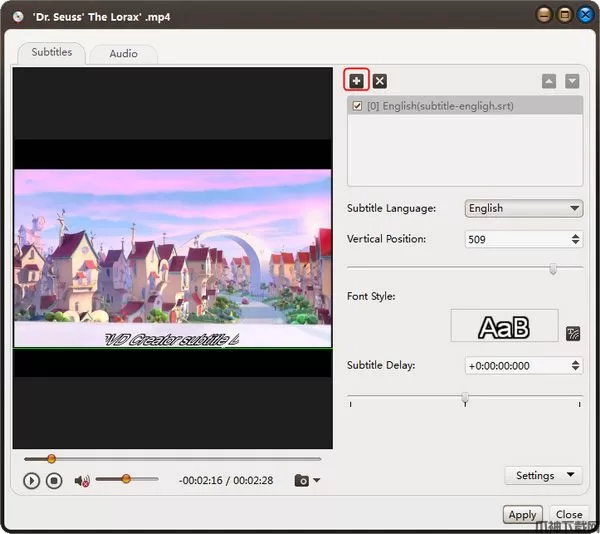Mute audio with the speaker icon
Viewport: 600px width, 534px height.
point(82,480)
